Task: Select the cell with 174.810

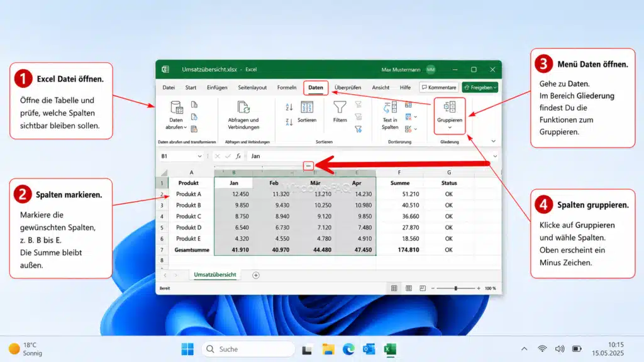Action: (399, 250)
